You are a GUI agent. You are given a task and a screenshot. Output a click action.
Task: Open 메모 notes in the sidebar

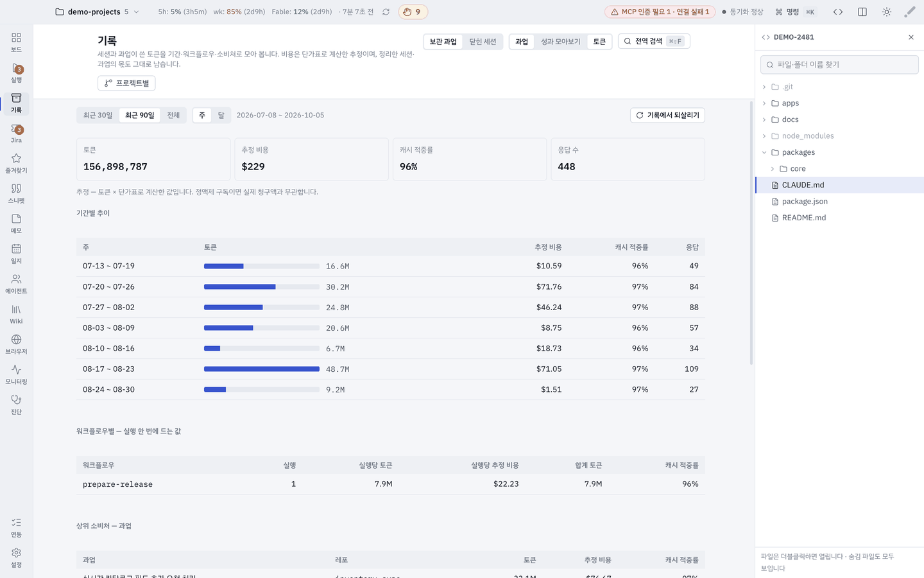click(x=16, y=223)
